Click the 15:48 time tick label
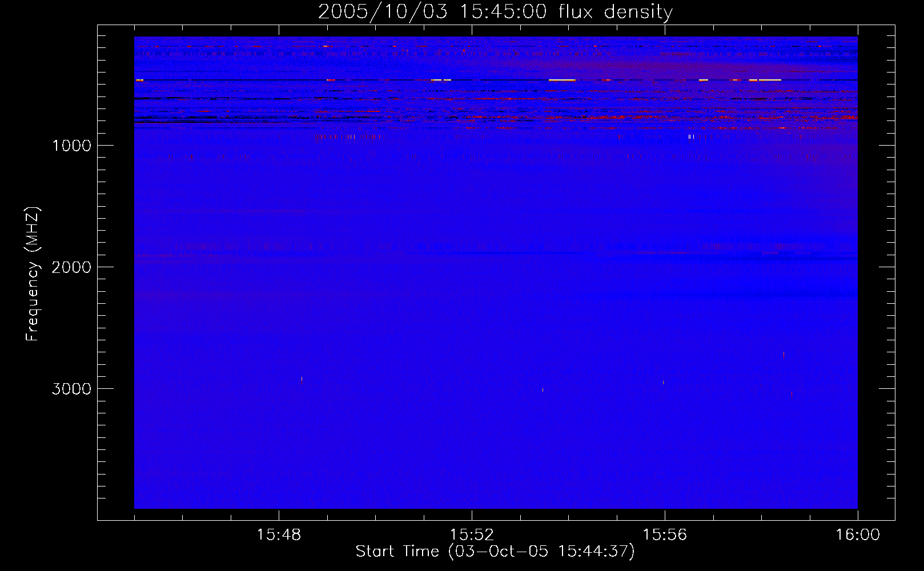This screenshot has width=924, height=571. tap(279, 535)
